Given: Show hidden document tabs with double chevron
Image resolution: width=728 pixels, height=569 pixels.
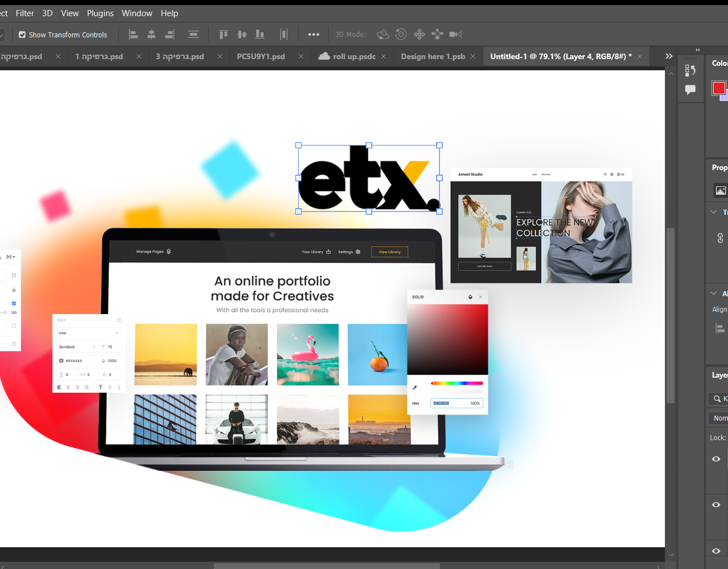Looking at the screenshot, I should pyautogui.click(x=669, y=56).
